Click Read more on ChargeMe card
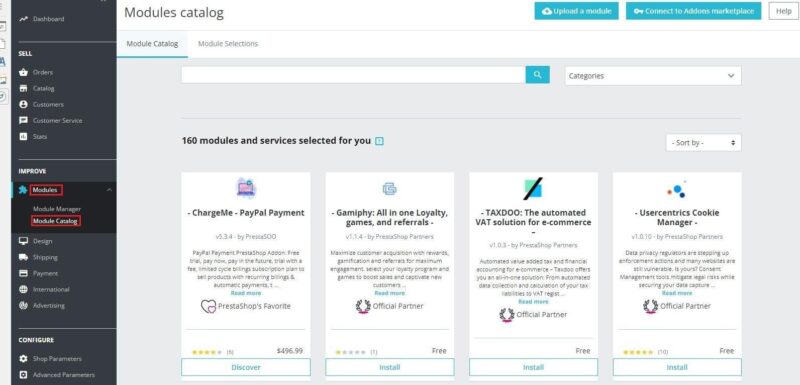 coord(246,293)
